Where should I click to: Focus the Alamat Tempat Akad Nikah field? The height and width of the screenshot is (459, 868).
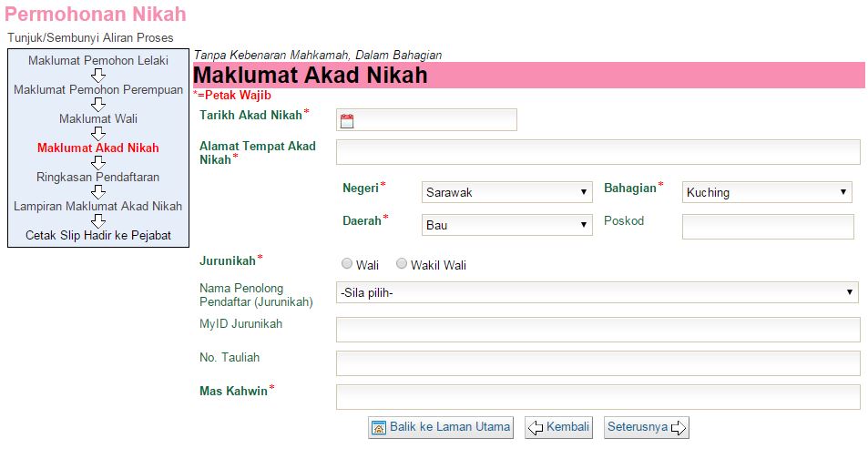[x=598, y=152]
